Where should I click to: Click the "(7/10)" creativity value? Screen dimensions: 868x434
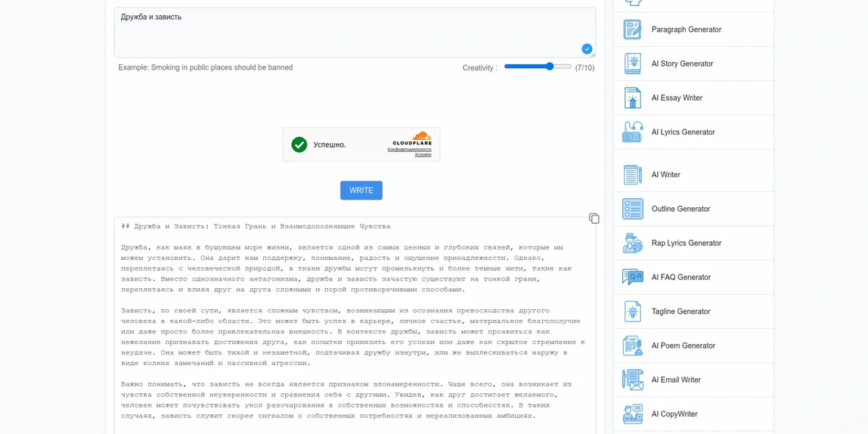584,68
